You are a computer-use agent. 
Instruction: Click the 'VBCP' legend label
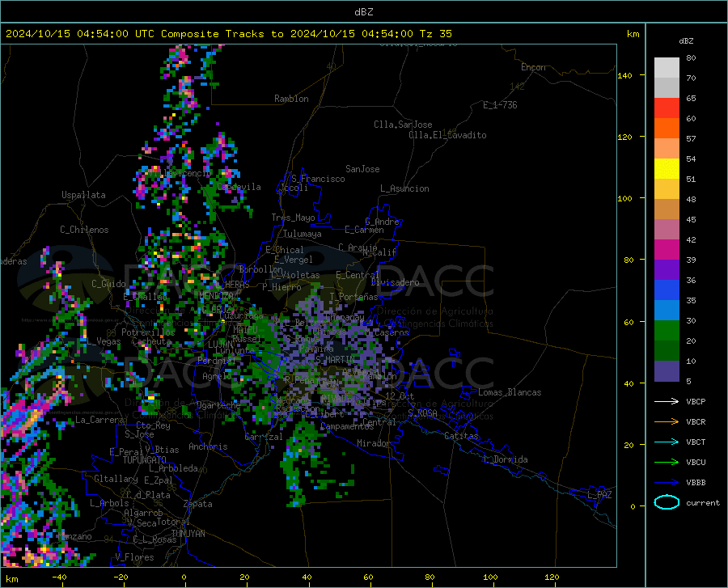point(696,401)
